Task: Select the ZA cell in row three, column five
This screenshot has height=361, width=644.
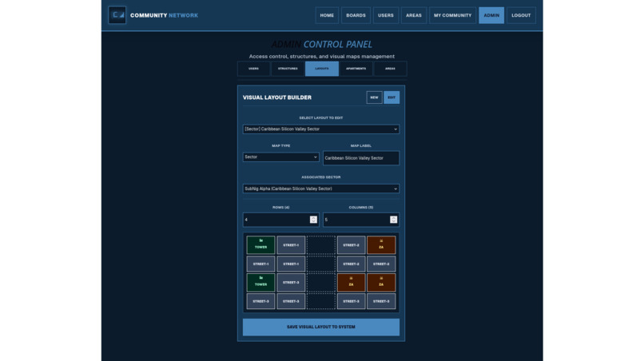Action: pos(381,282)
